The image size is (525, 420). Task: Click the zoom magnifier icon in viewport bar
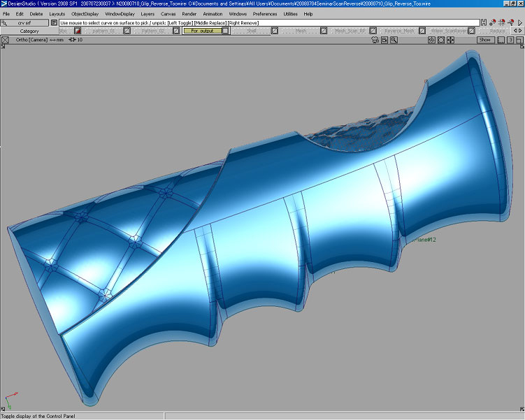[394, 40]
